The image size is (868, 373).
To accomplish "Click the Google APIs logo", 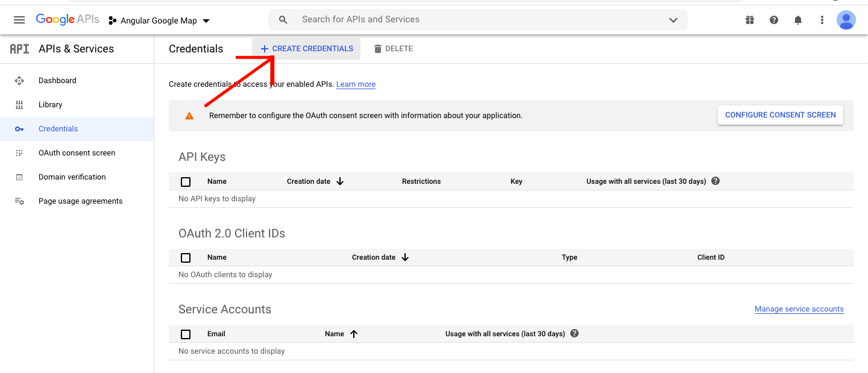I will click(x=68, y=19).
